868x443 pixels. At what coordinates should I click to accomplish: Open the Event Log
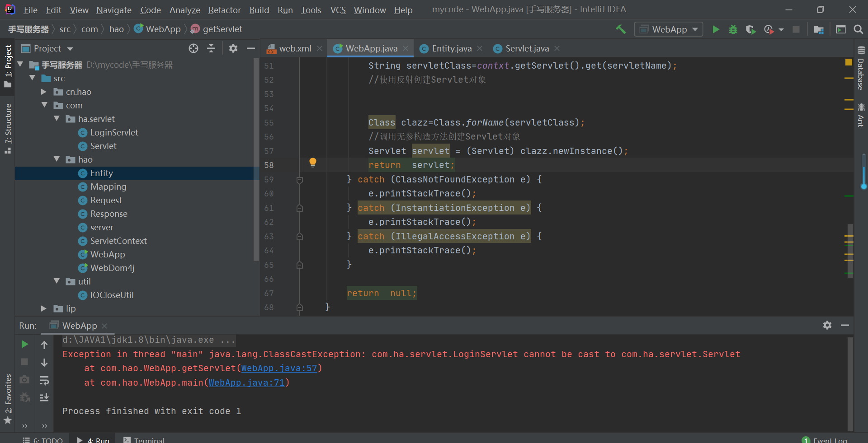tap(825, 440)
